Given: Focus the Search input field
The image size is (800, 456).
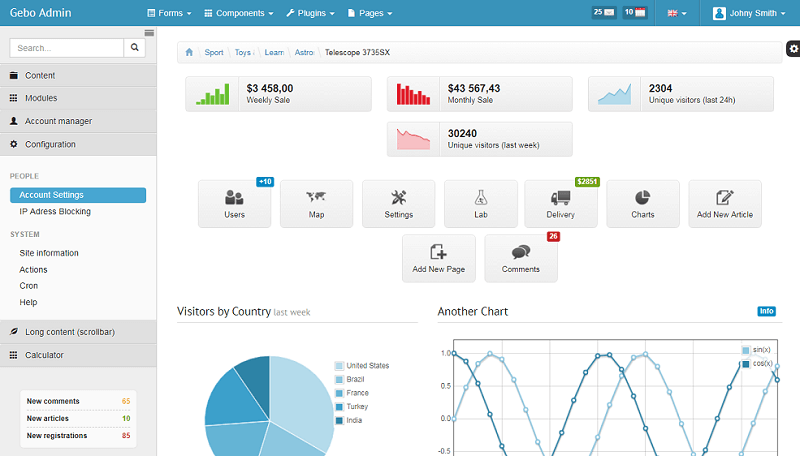Looking at the screenshot, I should click(x=67, y=47).
